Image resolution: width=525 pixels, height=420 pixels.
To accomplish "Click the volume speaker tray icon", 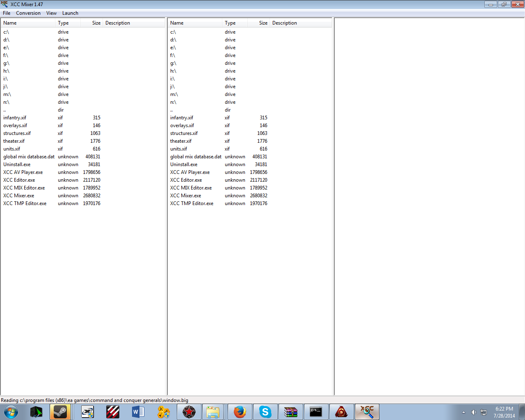I will pyautogui.click(x=474, y=412).
